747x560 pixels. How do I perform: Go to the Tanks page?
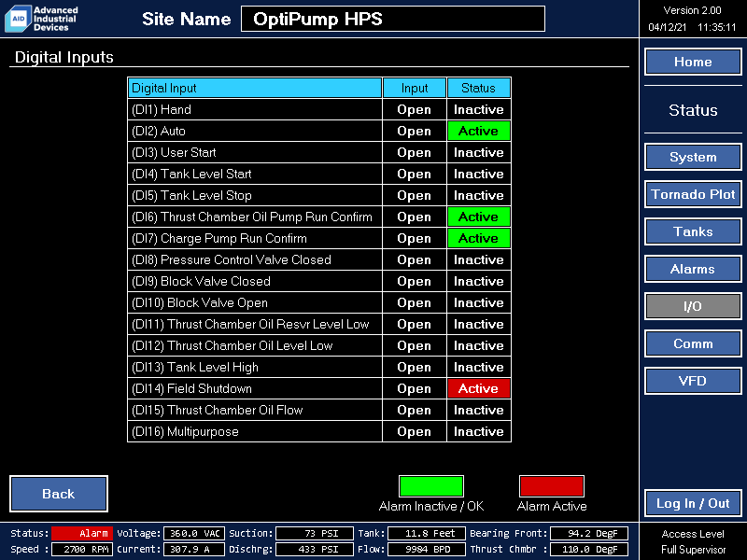tap(693, 231)
